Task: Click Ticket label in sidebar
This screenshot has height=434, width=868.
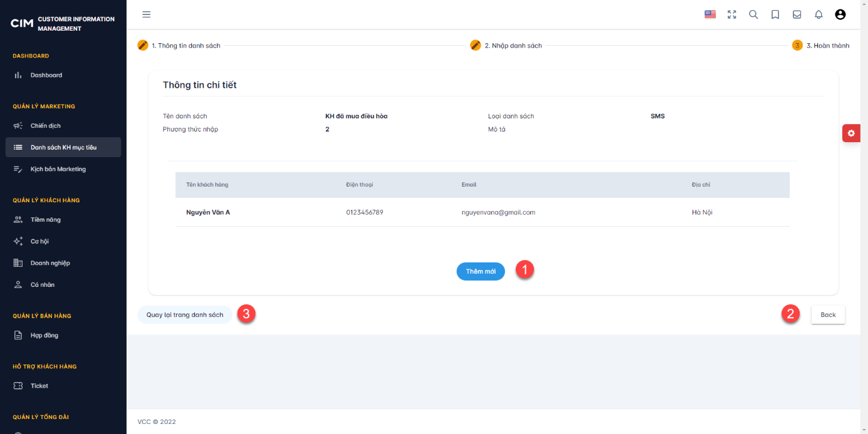Action: (39, 386)
